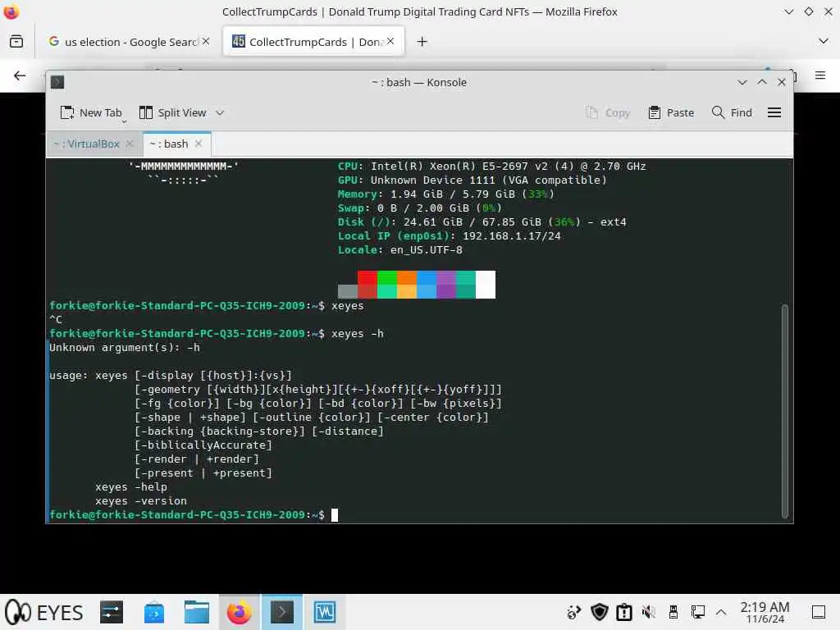Open the clipboard tray icon
Screen dimensions: 840x630
[624, 612]
